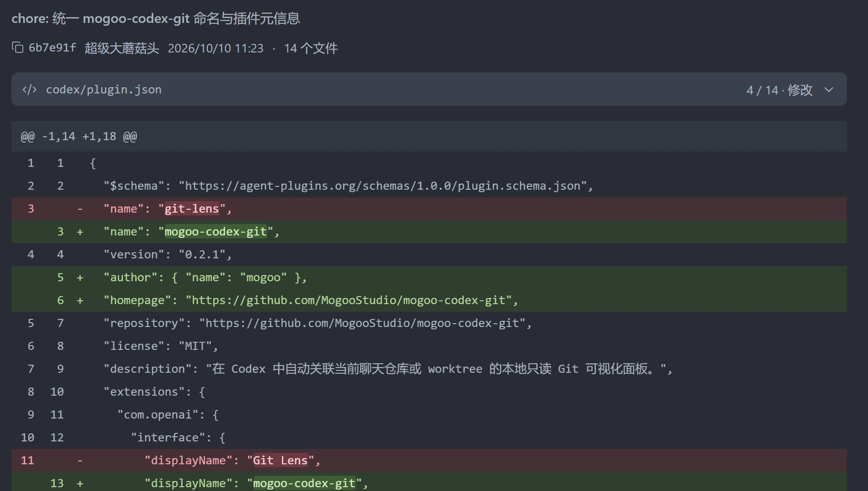Click the "license": "MIT" line
Viewport: 868px width, 491px height.
click(429, 346)
